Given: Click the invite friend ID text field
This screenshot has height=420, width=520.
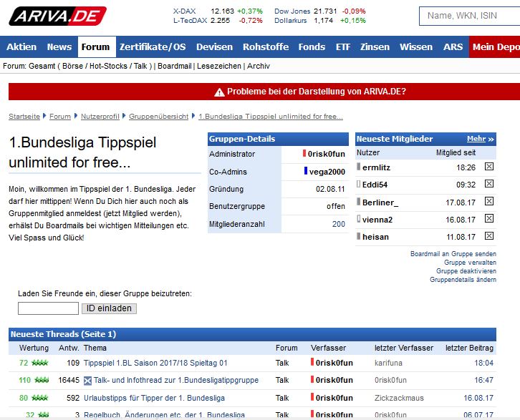Looking at the screenshot, I should pyautogui.click(x=48, y=308).
